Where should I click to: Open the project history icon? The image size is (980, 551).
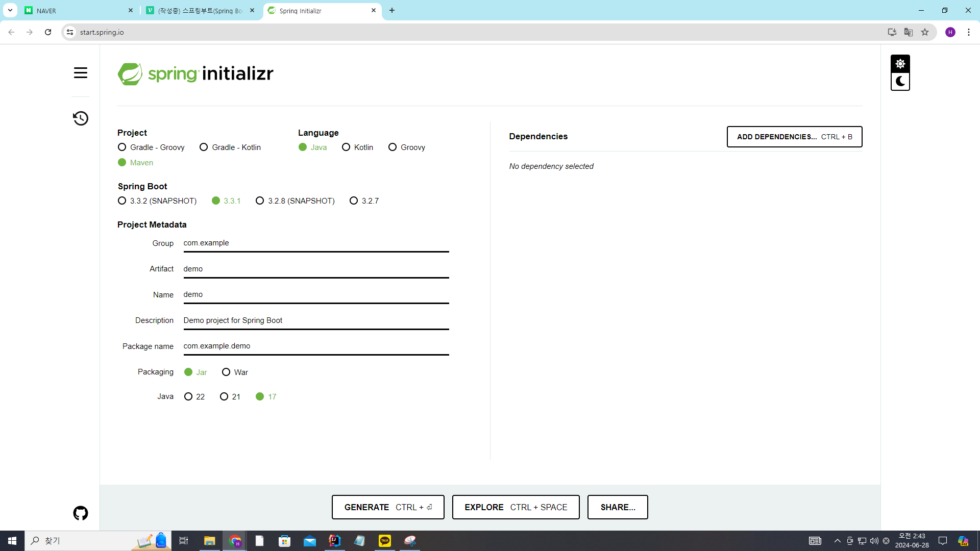point(81,118)
